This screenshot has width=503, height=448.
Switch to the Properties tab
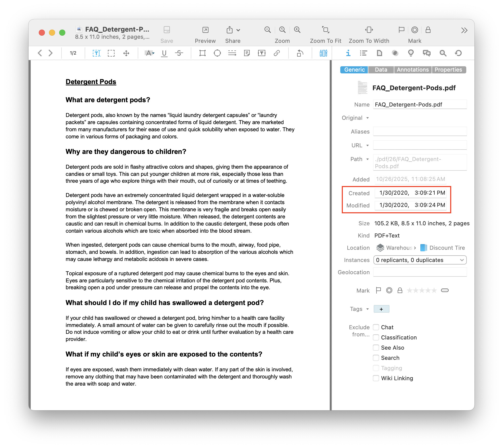click(x=448, y=70)
